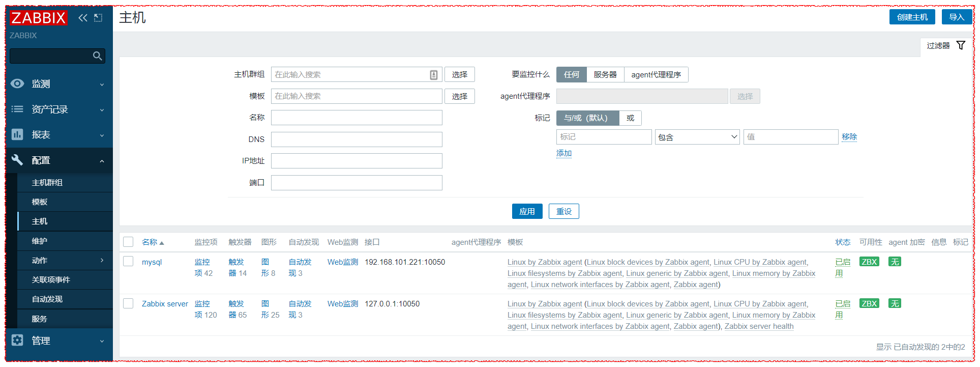Click the 移除 tag link
The image size is (980, 367).
point(849,136)
